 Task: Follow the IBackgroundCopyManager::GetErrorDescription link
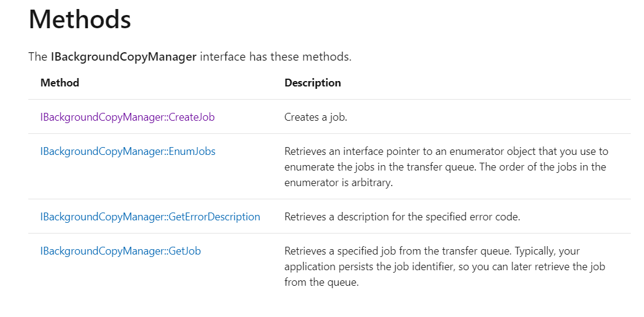click(150, 217)
